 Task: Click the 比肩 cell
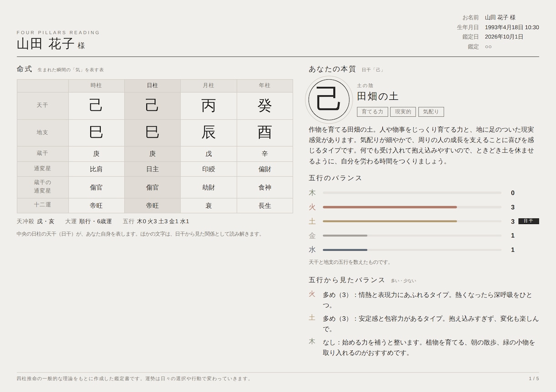pos(96,169)
